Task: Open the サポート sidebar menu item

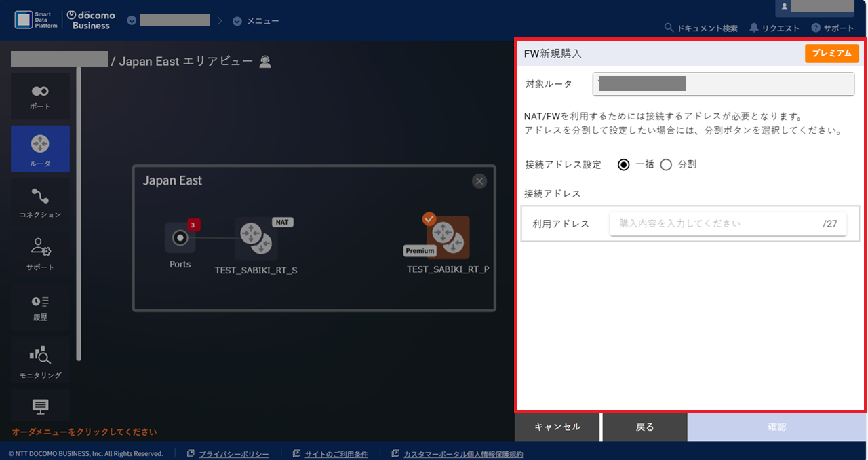Action: coord(40,254)
